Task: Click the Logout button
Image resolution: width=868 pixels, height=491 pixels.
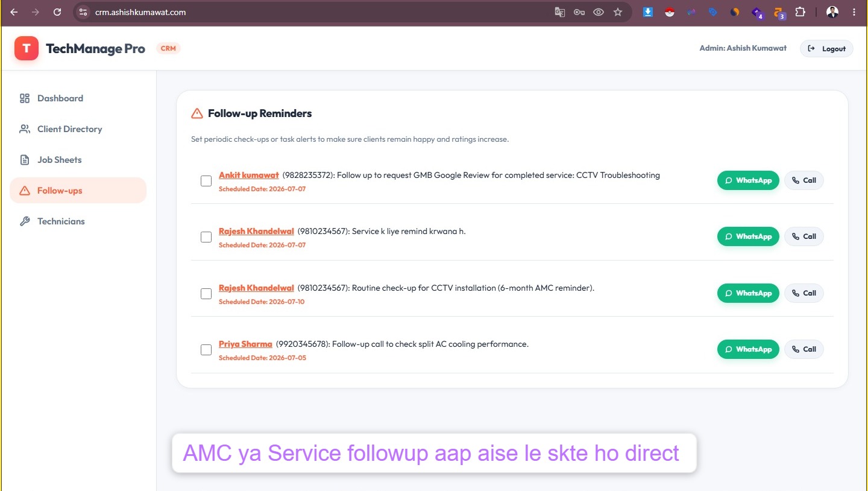Action: [x=826, y=49]
